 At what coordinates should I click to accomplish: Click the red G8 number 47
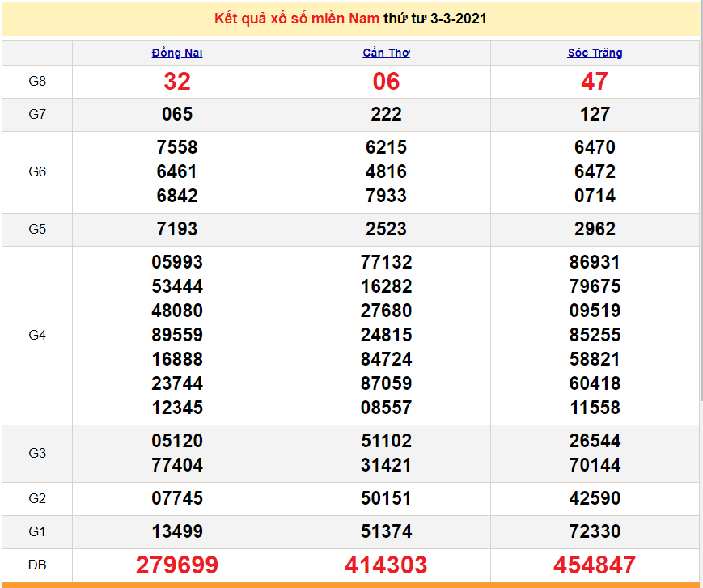[x=595, y=81]
